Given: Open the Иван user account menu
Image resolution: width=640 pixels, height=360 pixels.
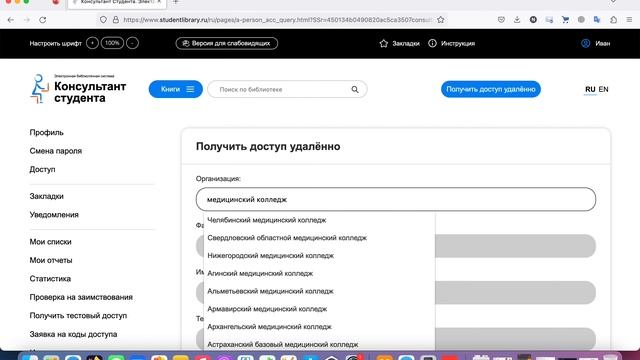Looking at the screenshot, I should pyautogui.click(x=596, y=43).
